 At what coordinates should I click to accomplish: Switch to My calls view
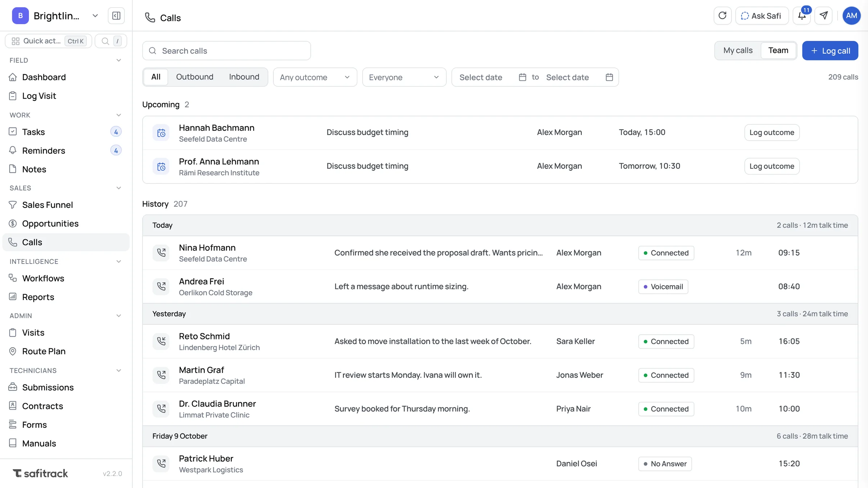(738, 50)
